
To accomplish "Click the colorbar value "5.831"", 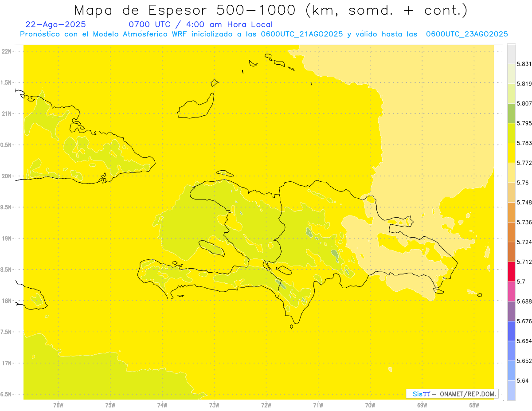I will pos(524,64).
